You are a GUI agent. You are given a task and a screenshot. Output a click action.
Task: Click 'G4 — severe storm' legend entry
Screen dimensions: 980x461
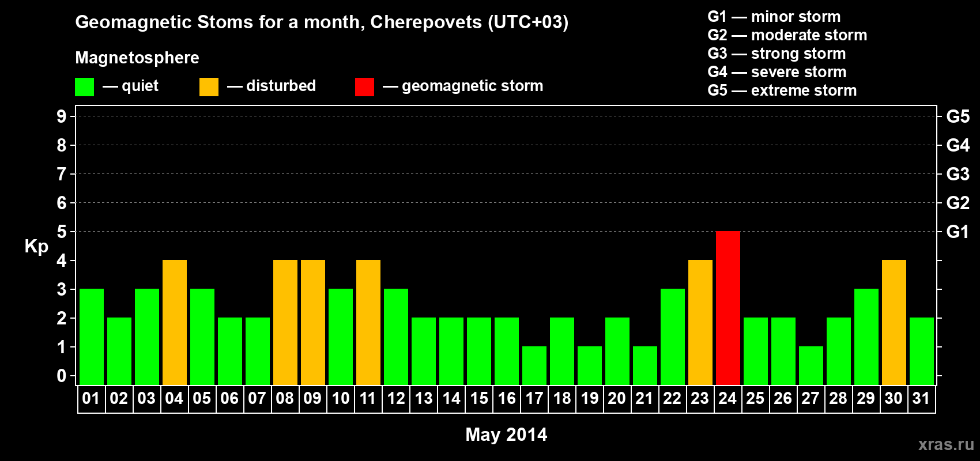pyautogui.click(x=777, y=72)
